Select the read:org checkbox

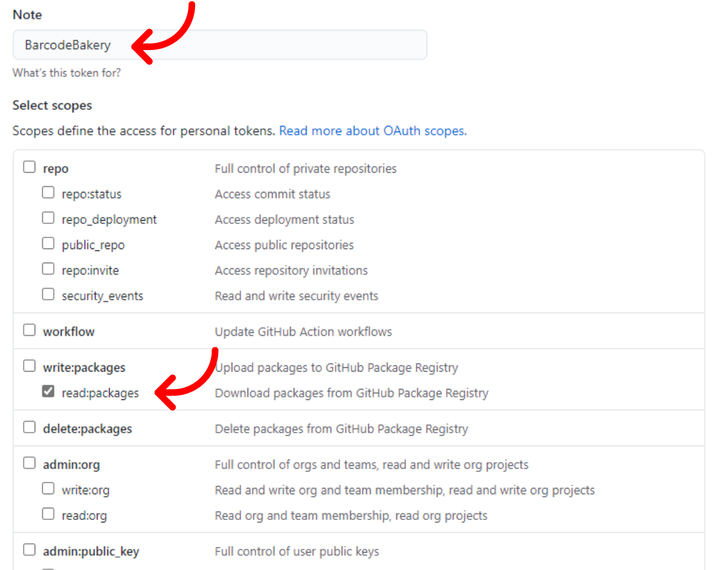(48, 514)
